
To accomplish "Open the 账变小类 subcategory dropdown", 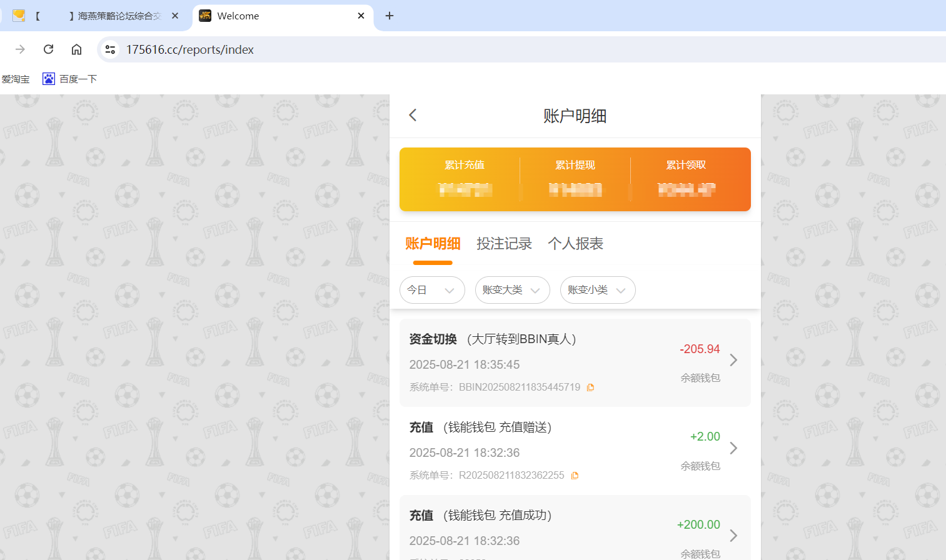I will tap(597, 290).
